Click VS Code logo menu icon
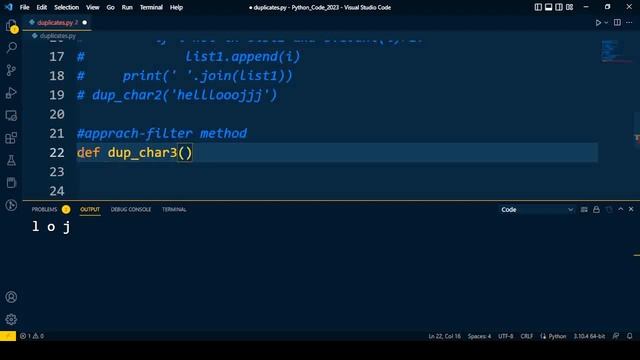The image size is (640, 360). (x=9, y=7)
